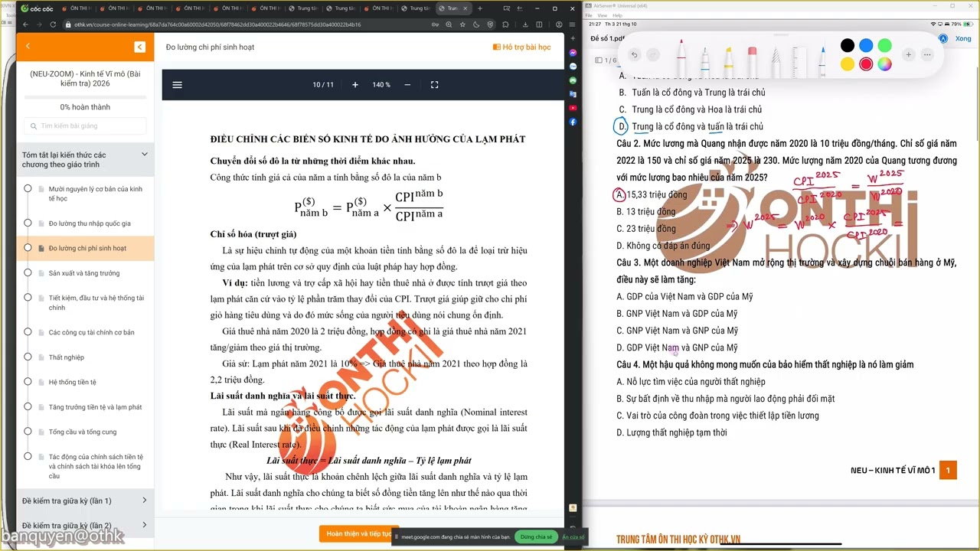The image size is (980, 551).
Task: Open more options ellipsis in markup toolbar
Action: [x=927, y=54]
